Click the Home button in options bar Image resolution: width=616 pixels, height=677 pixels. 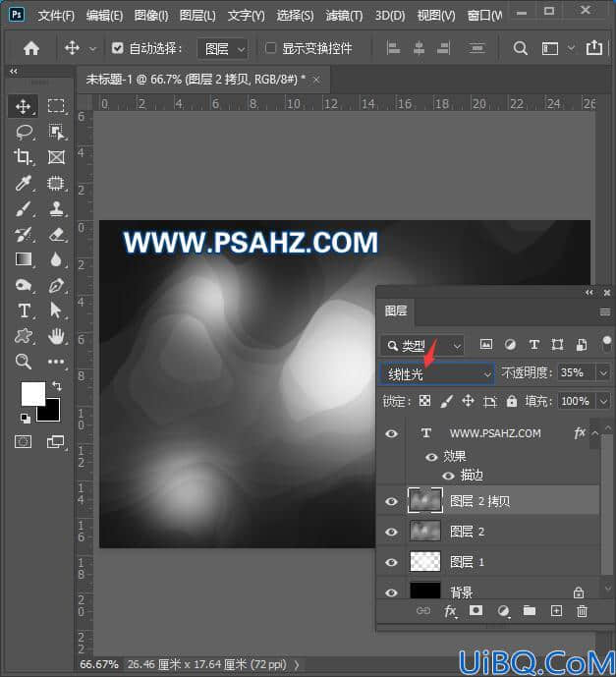coord(31,48)
